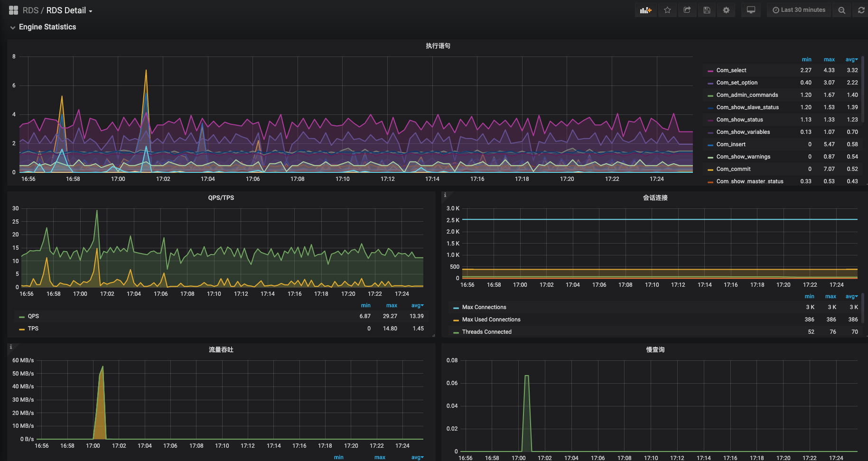This screenshot has height=461, width=868.
Task: Toggle the Com_commit legend series
Action: [733, 169]
